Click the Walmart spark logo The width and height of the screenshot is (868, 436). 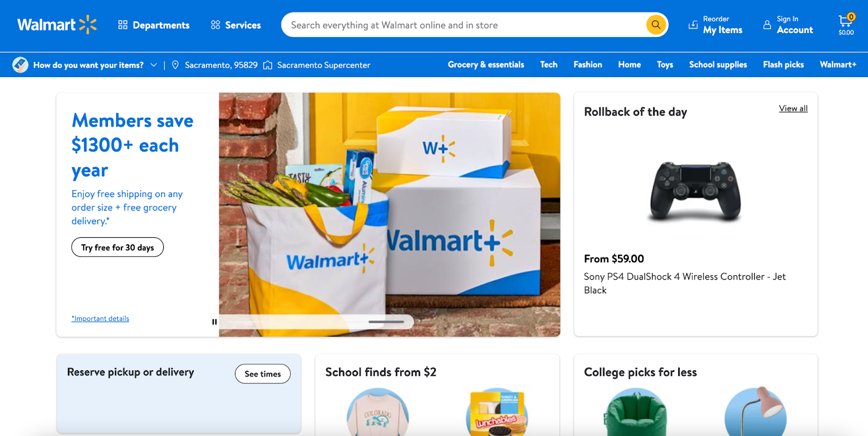click(x=88, y=24)
